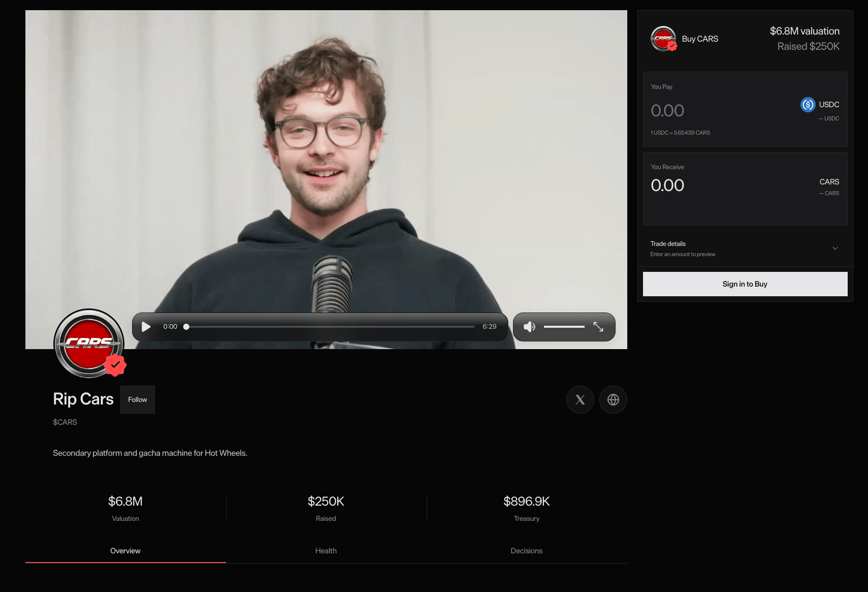Open the USDC currency selector

point(820,105)
